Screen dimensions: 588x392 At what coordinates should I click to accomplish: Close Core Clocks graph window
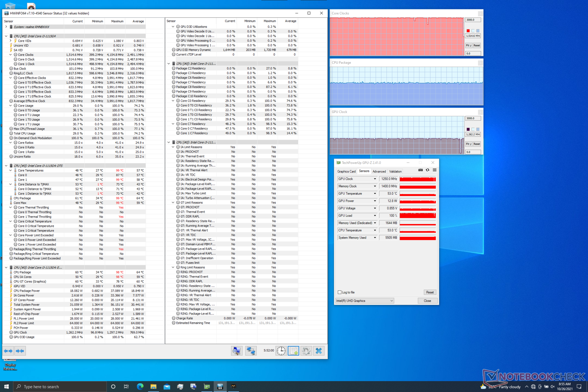click(480, 13)
